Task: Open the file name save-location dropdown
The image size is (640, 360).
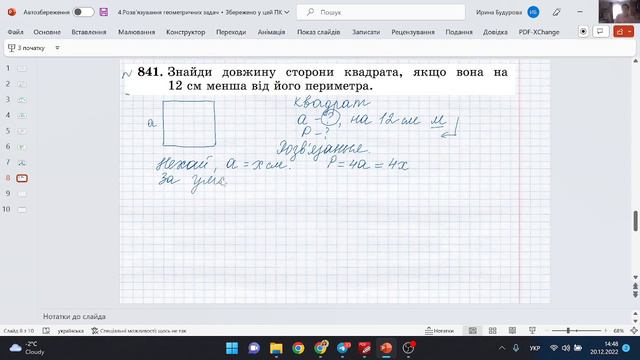Action: [x=287, y=12]
